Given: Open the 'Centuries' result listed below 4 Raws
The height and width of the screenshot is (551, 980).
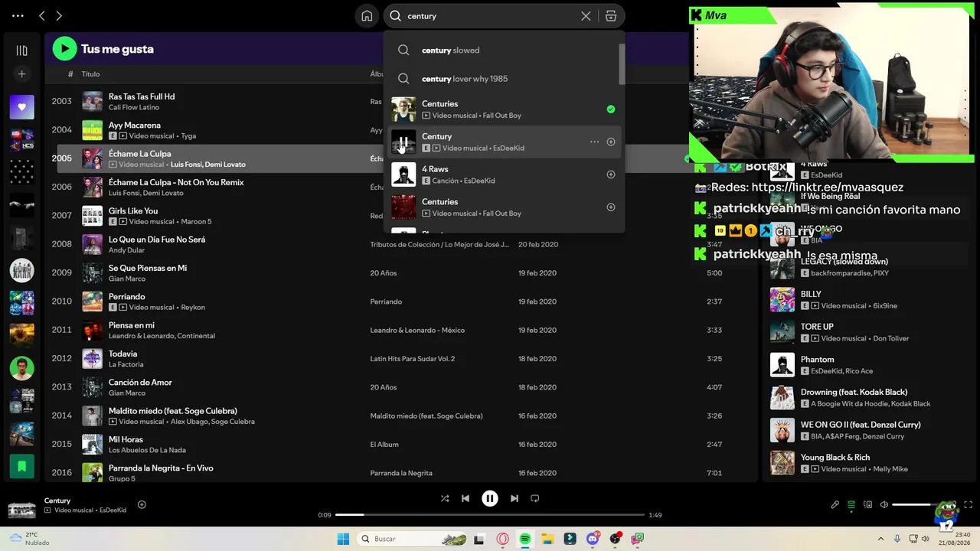Looking at the screenshot, I should click(504, 207).
